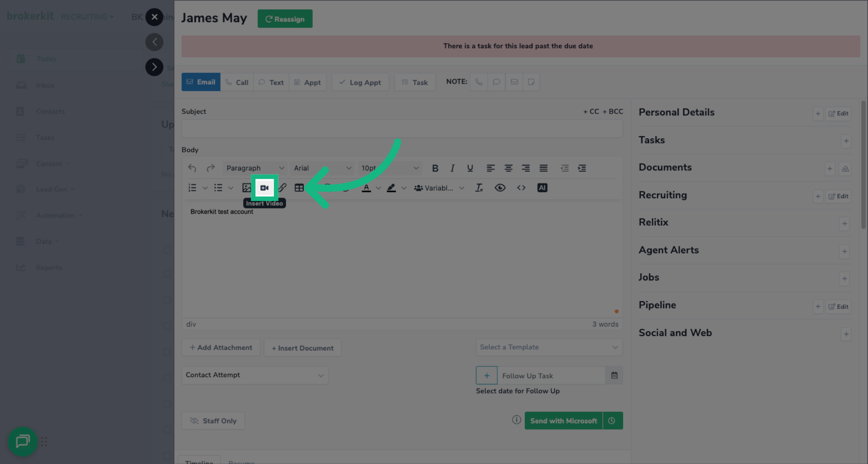Toggle the Staff Only option
868x464 pixels.
pos(213,421)
